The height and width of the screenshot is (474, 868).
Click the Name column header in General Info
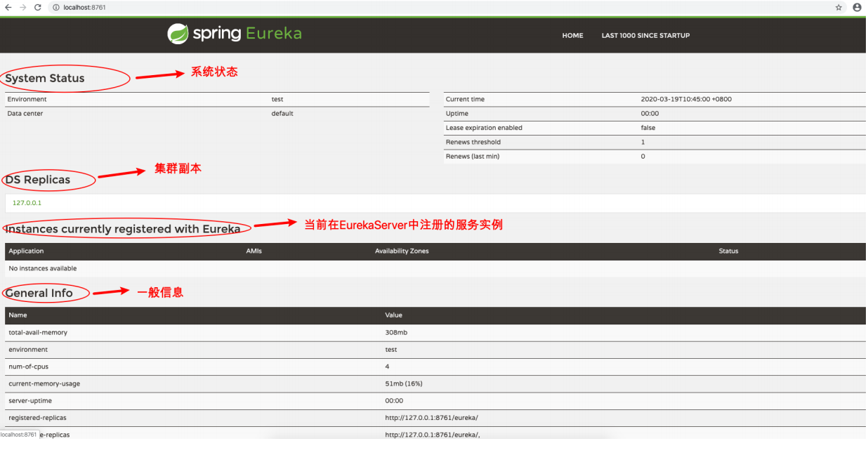click(x=18, y=315)
